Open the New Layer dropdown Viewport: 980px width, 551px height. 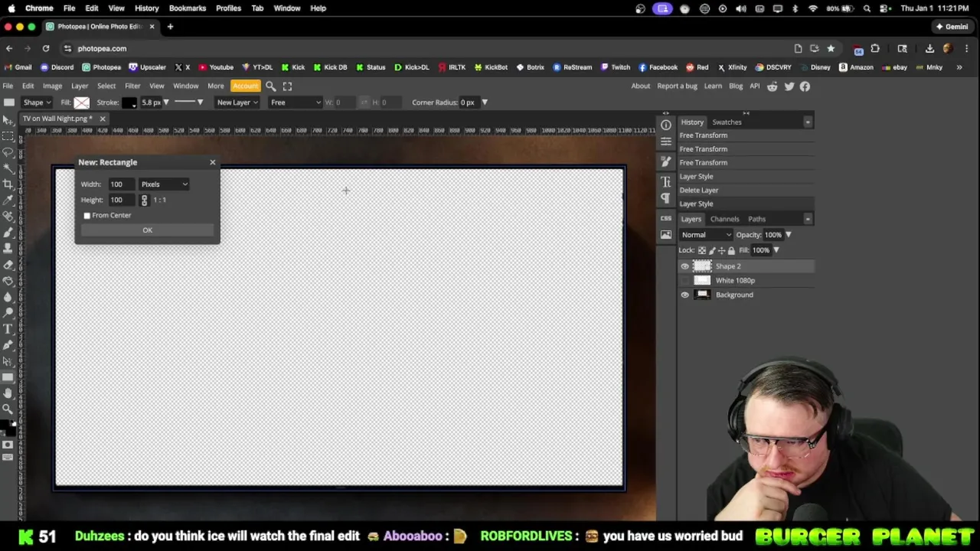coord(237,103)
